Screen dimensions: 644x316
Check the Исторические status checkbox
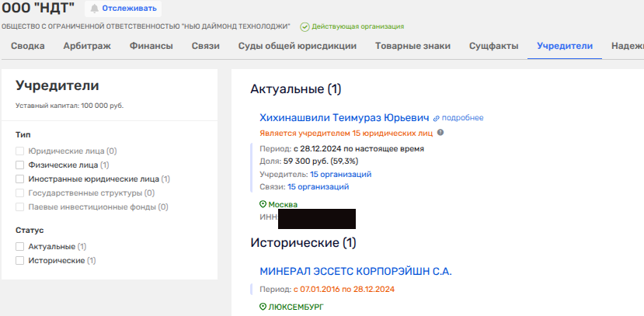(x=20, y=260)
